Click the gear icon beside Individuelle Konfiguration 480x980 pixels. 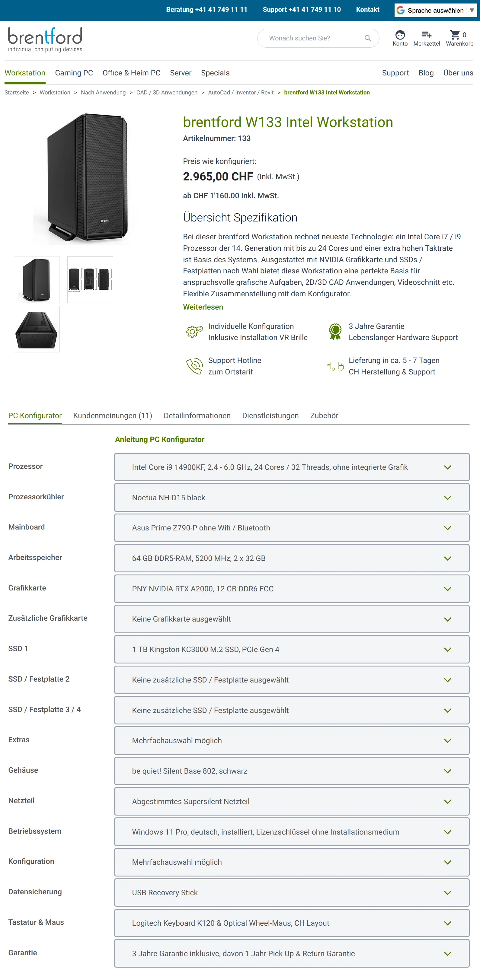pos(194,331)
